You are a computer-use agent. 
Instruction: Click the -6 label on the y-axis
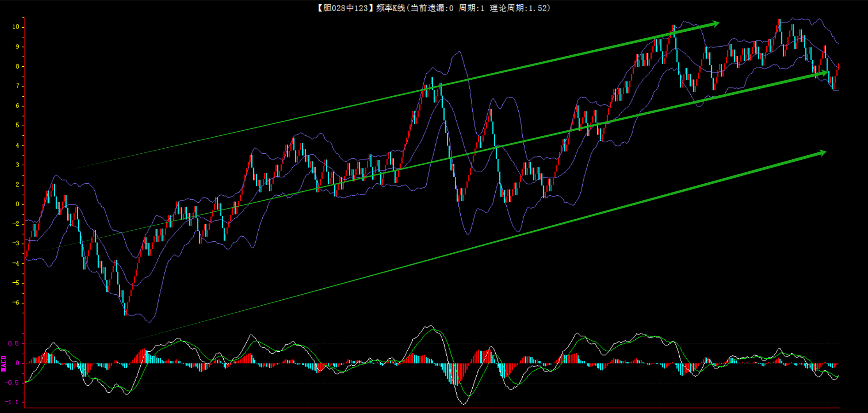(16, 302)
